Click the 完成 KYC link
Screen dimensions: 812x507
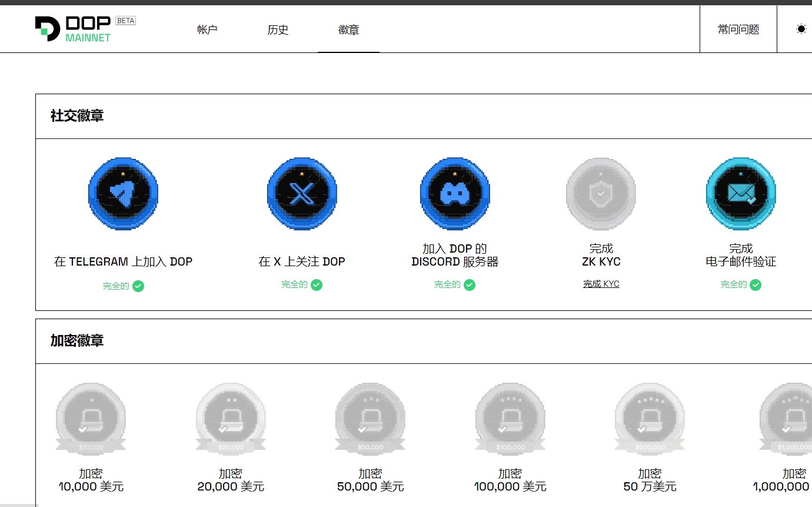coord(601,284)
